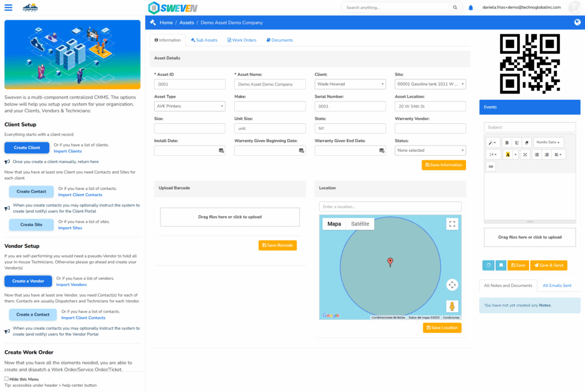
Task: Insert an unordered list
Action: 536,155
